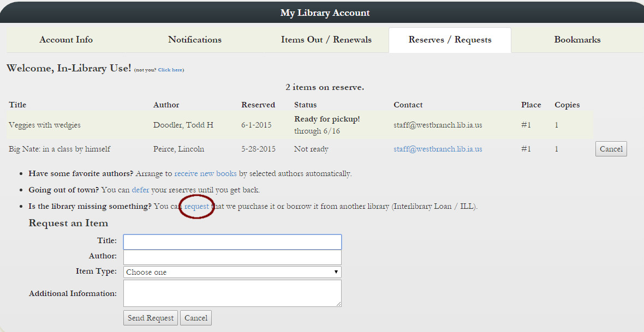Open copies count for Veggies with wedgies
Image resolution: width=644 pixels, height=332 pixels.
(557, 125)
